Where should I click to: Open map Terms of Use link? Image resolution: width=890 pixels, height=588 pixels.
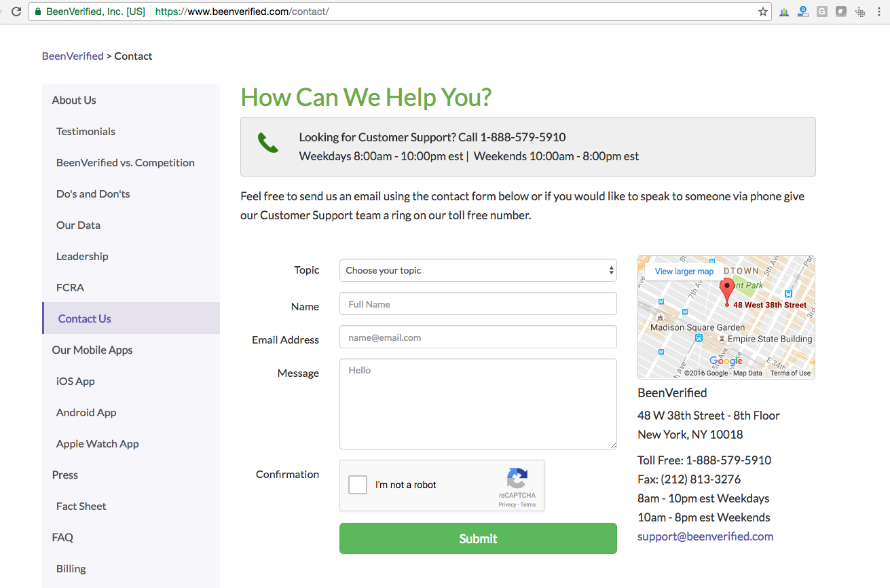tap(790, 373)
